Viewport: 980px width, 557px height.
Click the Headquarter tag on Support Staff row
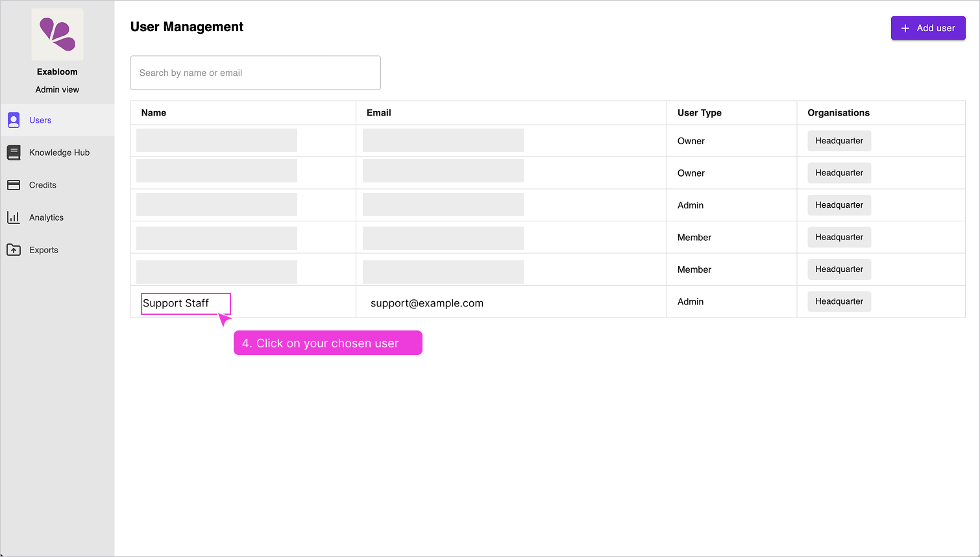tap(839, 301)
